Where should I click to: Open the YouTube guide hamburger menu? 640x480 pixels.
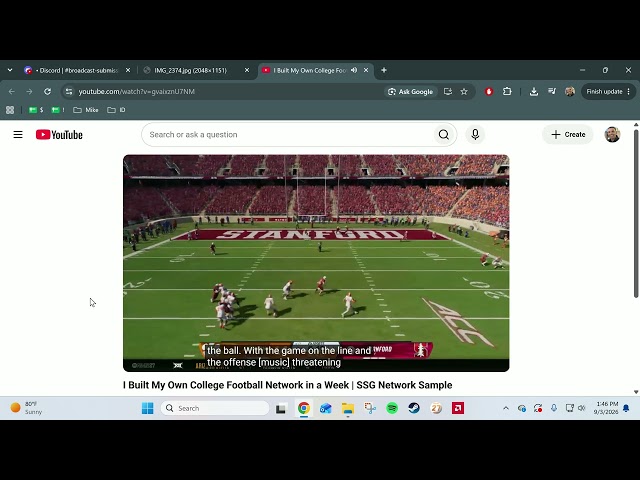tap(18, 134)
